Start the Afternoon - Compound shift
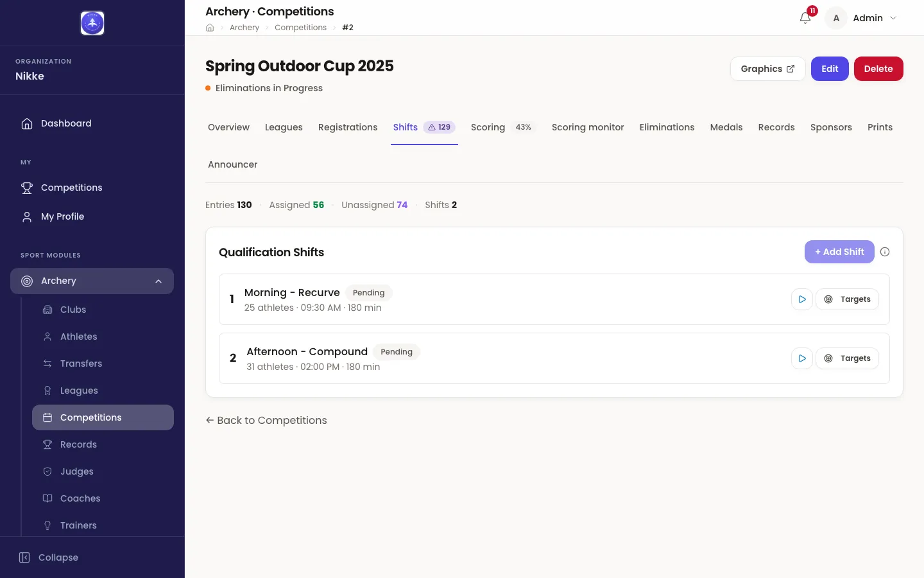 (802, 358)
